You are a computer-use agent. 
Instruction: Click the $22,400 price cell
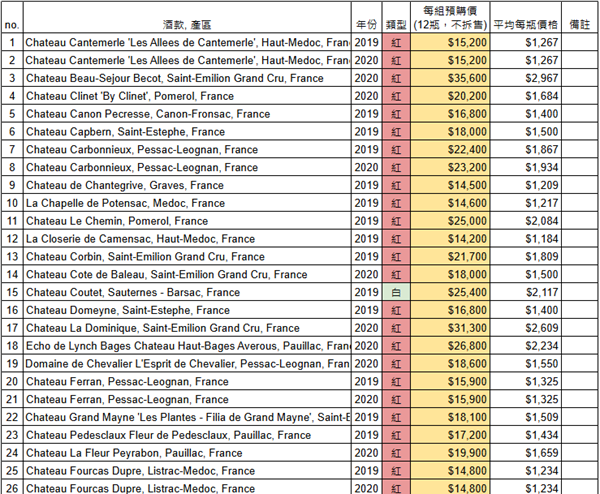[450, 150]
